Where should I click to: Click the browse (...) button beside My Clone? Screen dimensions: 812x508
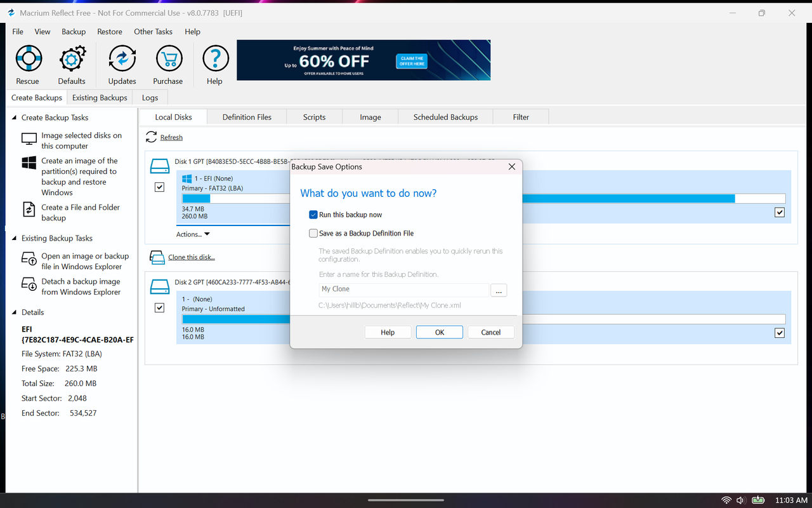(x=499, y=290)
